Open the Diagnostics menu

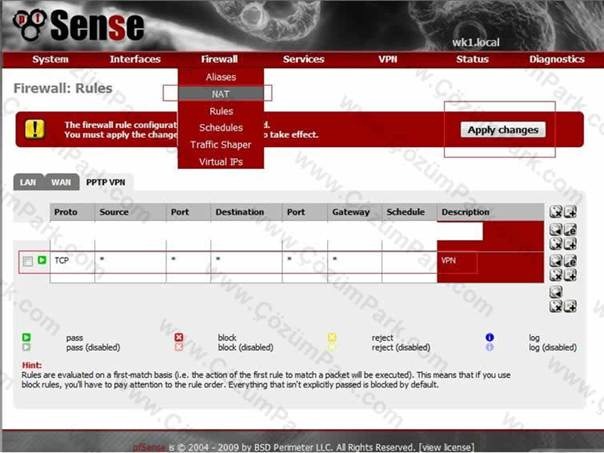pyautogui.click(x=557, y=59)
